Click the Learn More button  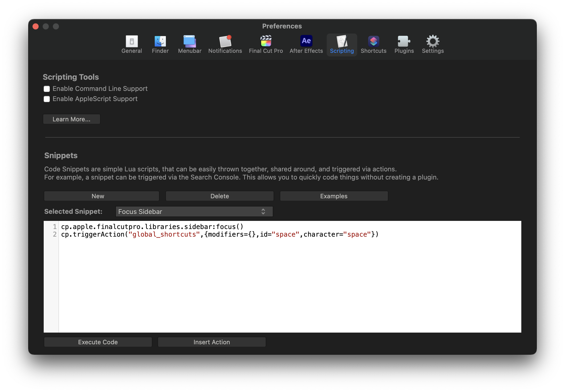(71, 119)
